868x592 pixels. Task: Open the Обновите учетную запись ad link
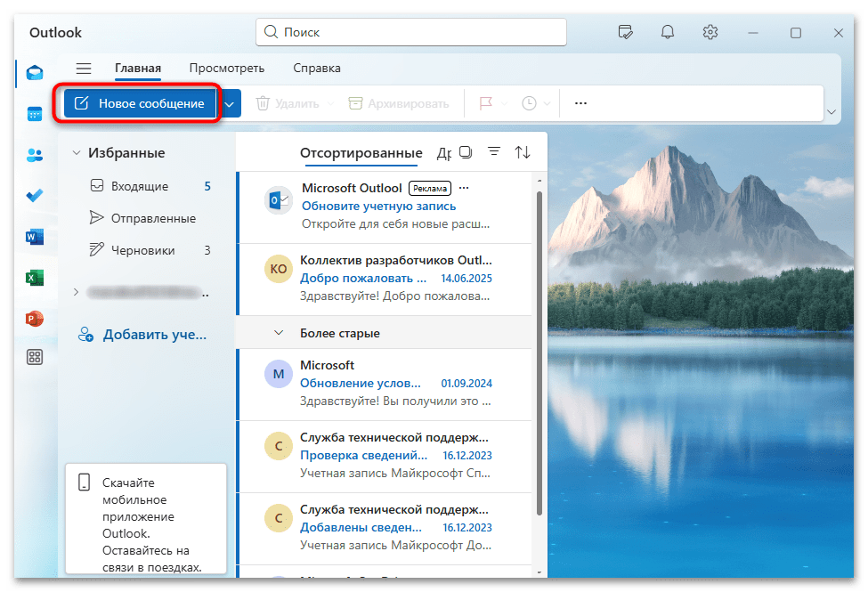[378, 206]
